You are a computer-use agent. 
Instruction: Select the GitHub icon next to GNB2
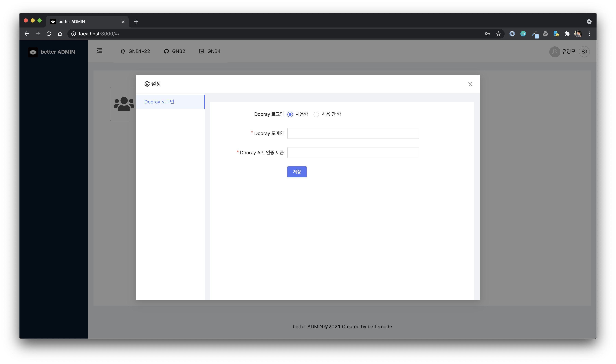point(166,51)
